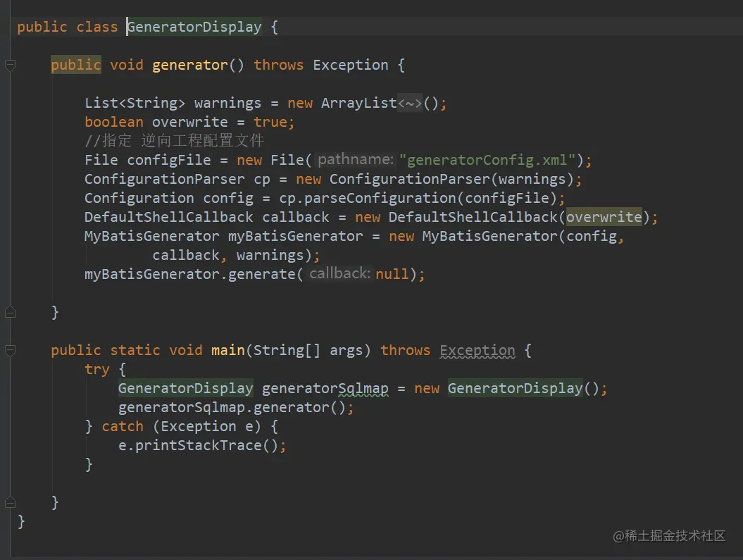Image resolution: width=743 pixels, height=560 pixels.
Task: Click the DefaultShellCallback type in the callback declaration
Action: [169, 217]
